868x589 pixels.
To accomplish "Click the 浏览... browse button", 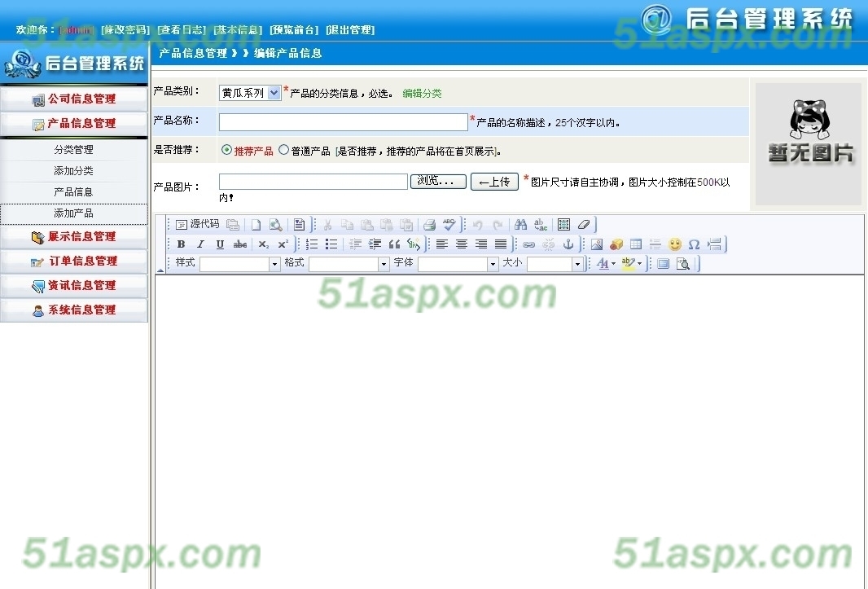I will coord(438,181).
